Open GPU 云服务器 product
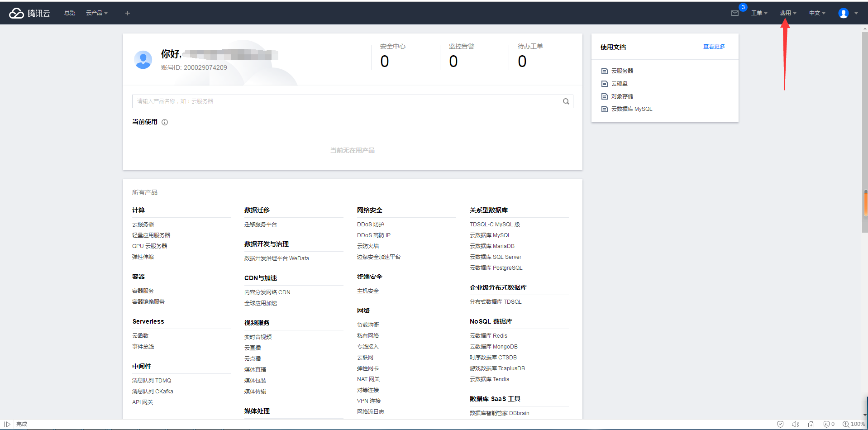Viewport: 868px width, 430px height. tap(149, 246)
